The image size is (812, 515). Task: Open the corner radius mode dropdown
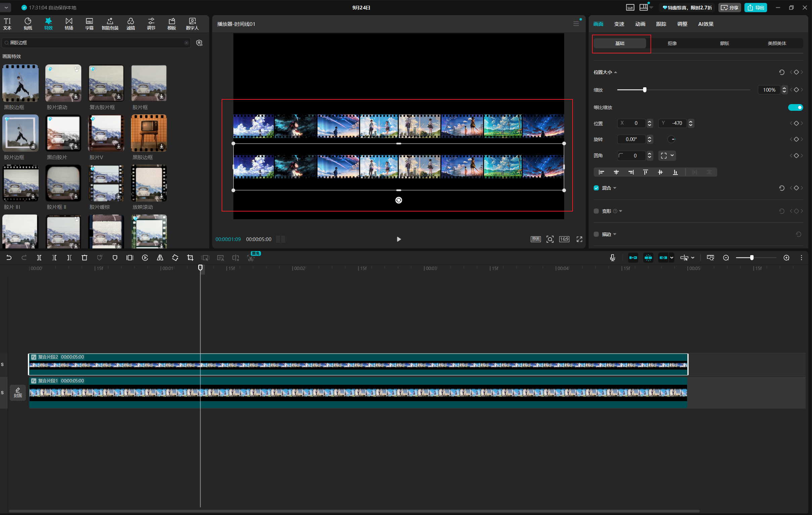pyautogui.click(x=667, y=156)
